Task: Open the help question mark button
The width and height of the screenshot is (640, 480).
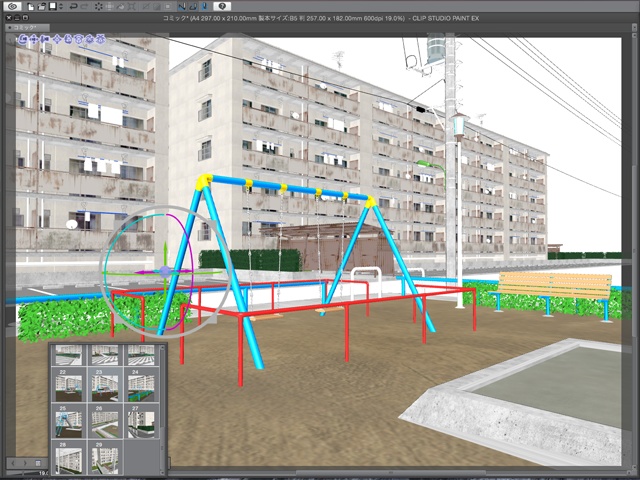Action: click(222, 7)
